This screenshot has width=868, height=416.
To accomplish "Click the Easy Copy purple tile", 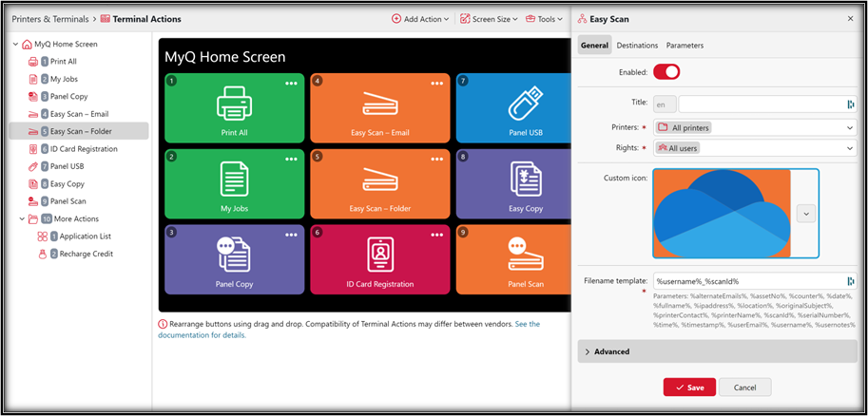I will (x=513, y=183).
